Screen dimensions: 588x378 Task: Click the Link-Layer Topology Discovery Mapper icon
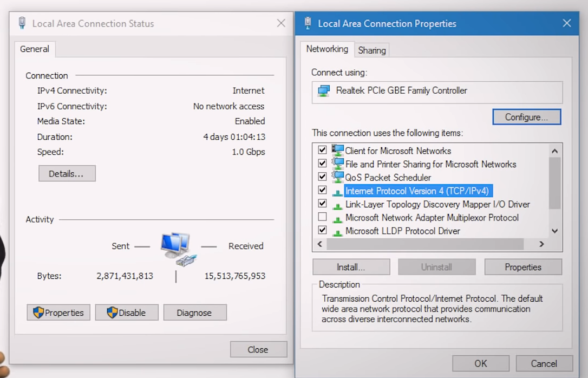click(337, 205)
